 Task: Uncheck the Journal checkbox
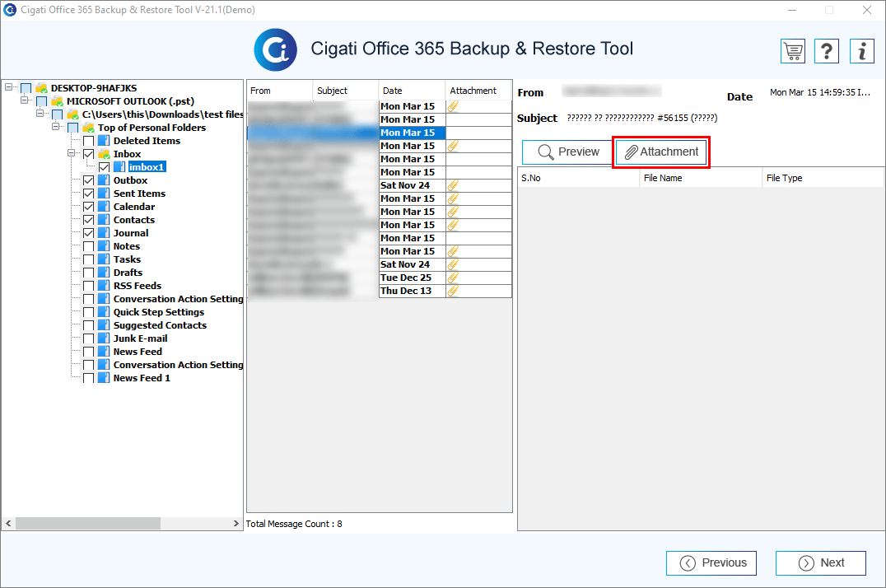click(x=89, y=233)
